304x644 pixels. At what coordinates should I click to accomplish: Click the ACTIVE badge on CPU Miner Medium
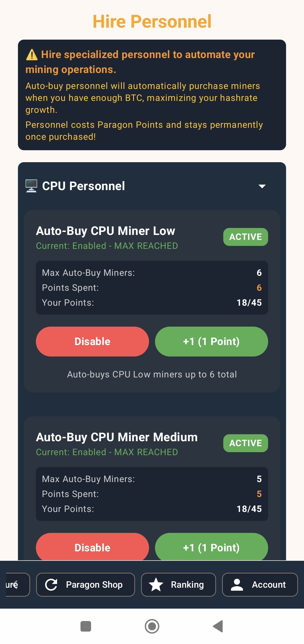tap(245, 443)
